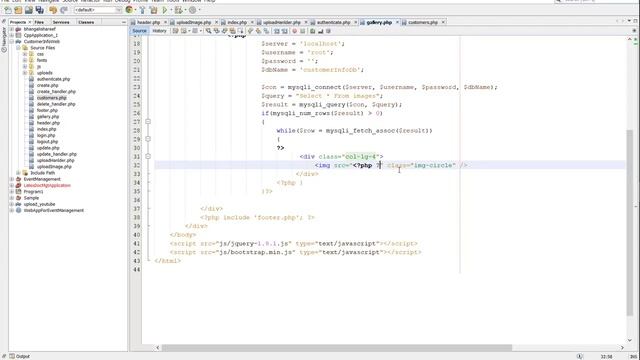Collapse the Source Files node

click(18, 48)
